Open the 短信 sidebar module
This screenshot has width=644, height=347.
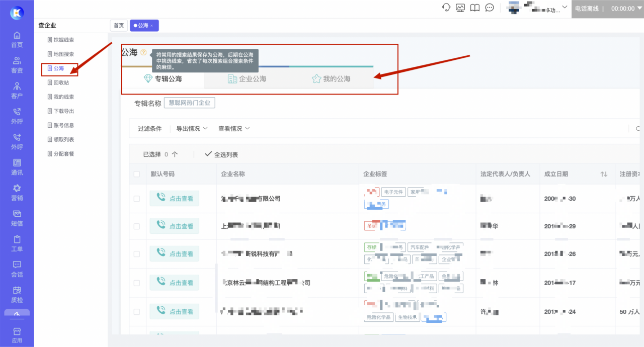click(17, 218)
